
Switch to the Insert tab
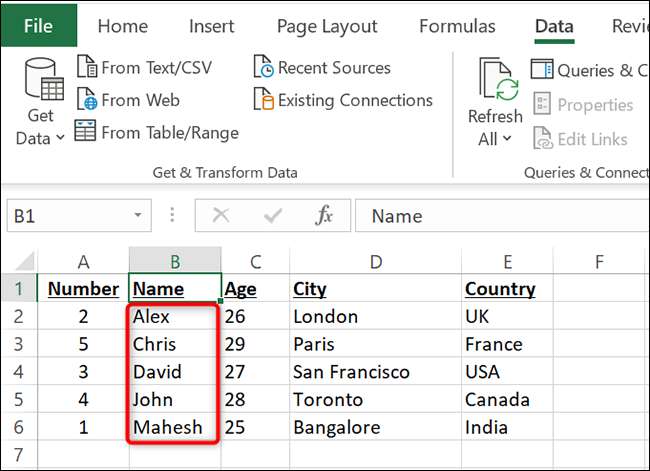coord(212,26)
